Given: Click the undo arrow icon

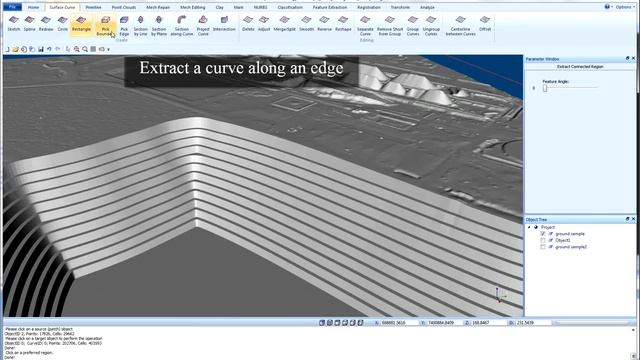Looking at the screenshot, I should 49,49.
